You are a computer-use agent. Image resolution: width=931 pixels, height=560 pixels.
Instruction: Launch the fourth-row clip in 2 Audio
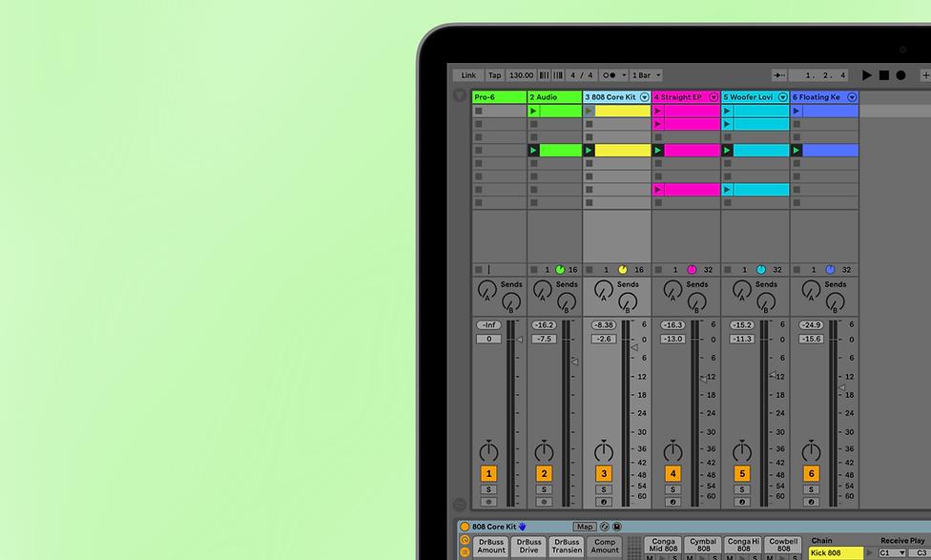pos(534,150)
